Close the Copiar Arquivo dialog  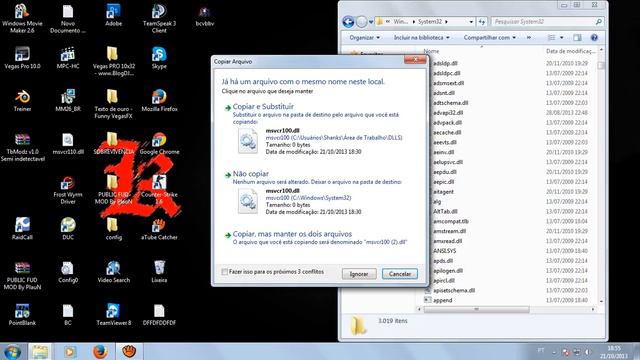415,60
